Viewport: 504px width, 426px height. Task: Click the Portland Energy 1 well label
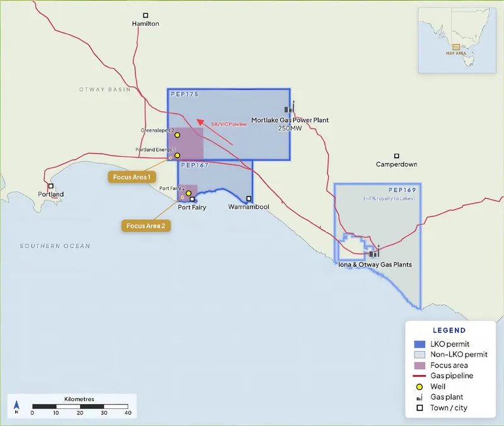[x=155, y=149]
